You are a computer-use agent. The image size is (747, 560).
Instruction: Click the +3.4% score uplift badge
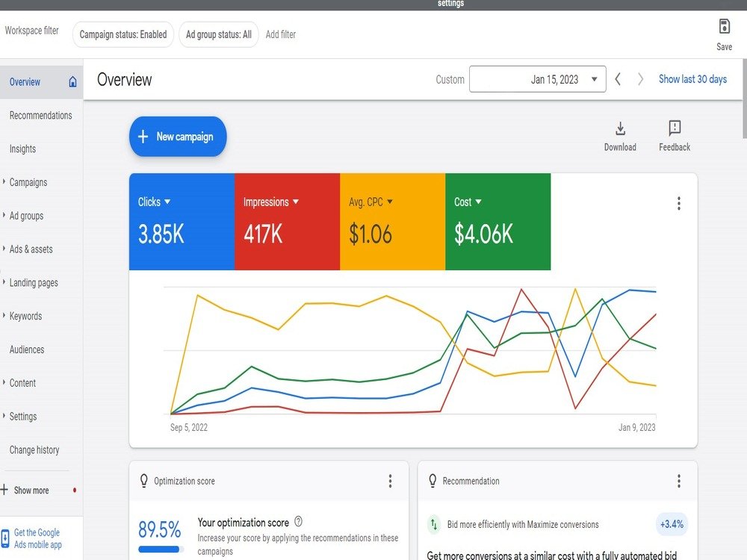672,524
